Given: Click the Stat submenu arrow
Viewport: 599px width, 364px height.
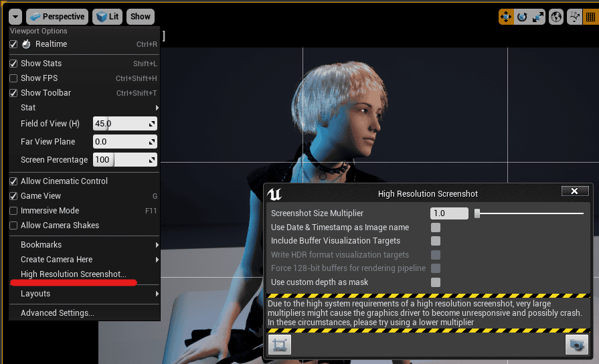Looking at the screenshot, I should tap(157, 108).
